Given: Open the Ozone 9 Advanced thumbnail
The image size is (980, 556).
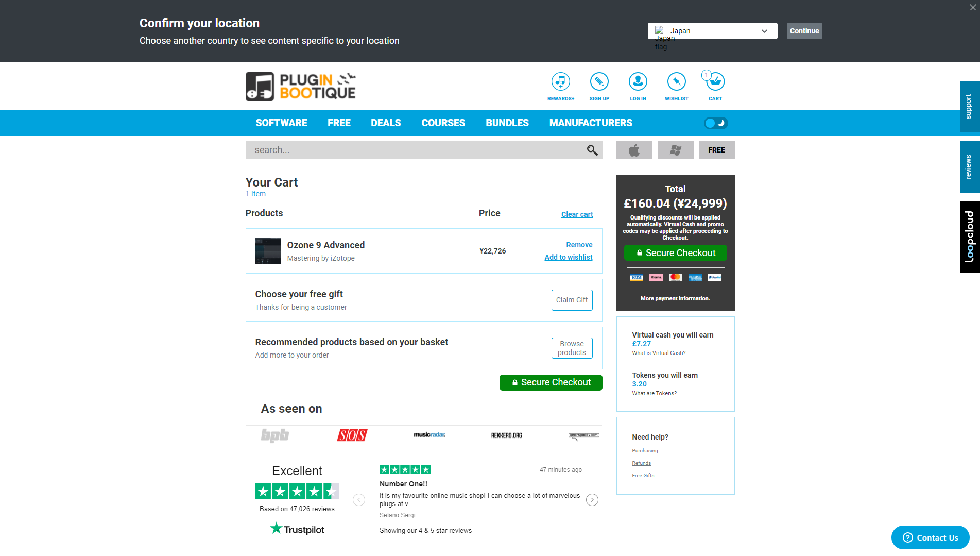Looking at the screenshot, I should [x=268, y=251].
